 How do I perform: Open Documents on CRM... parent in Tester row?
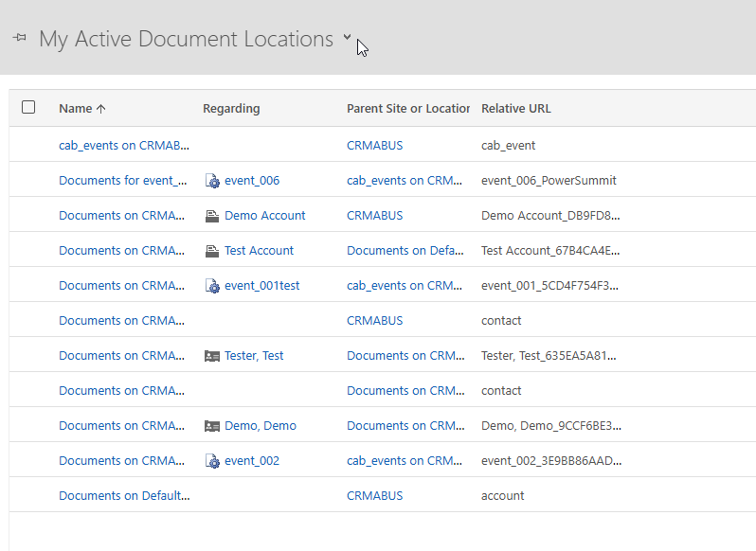405,355
